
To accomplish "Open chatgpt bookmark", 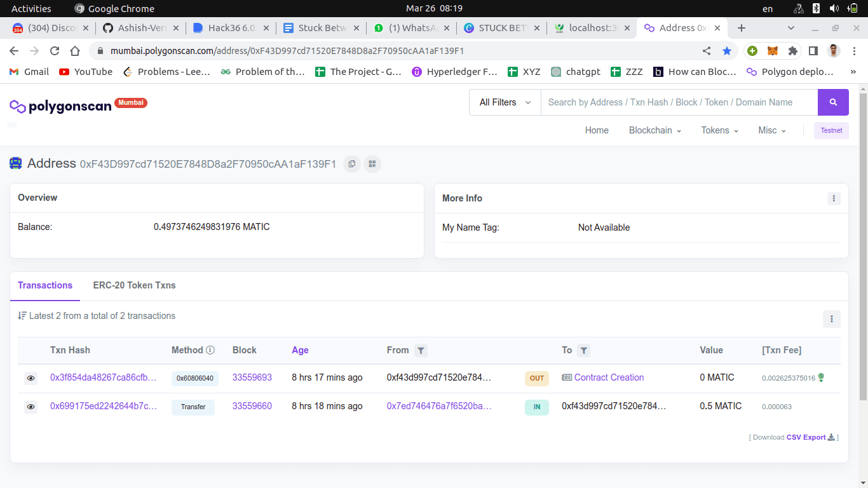I will [x=576, y=72].
